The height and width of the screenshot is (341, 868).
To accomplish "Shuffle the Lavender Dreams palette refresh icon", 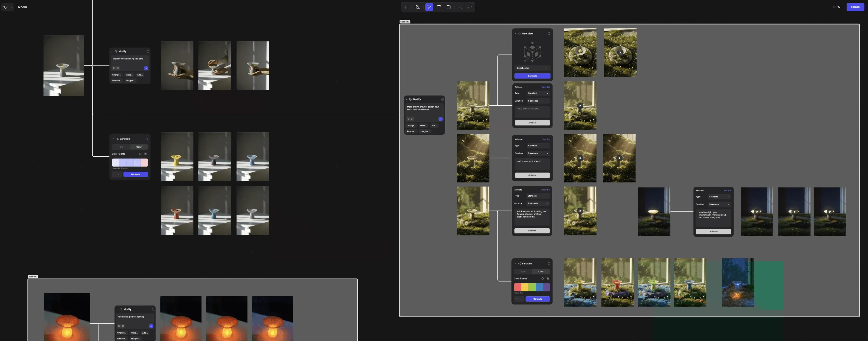I will tap(141, 154).
